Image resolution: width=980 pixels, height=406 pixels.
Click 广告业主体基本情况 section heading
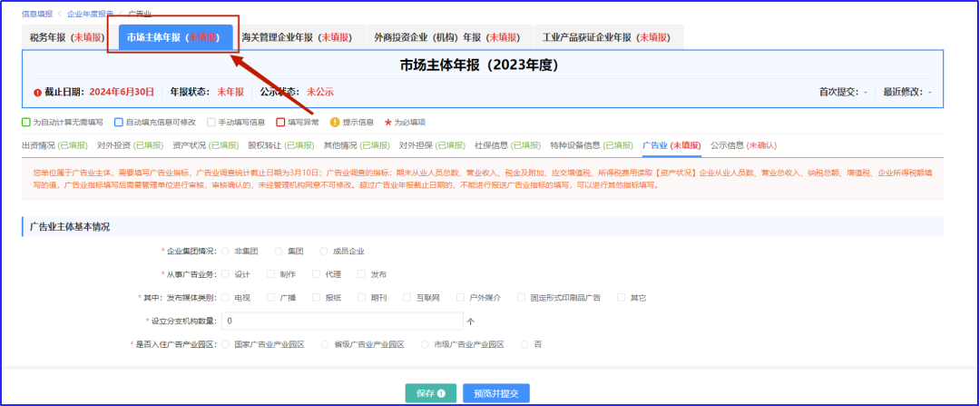(x=69, y=226)
